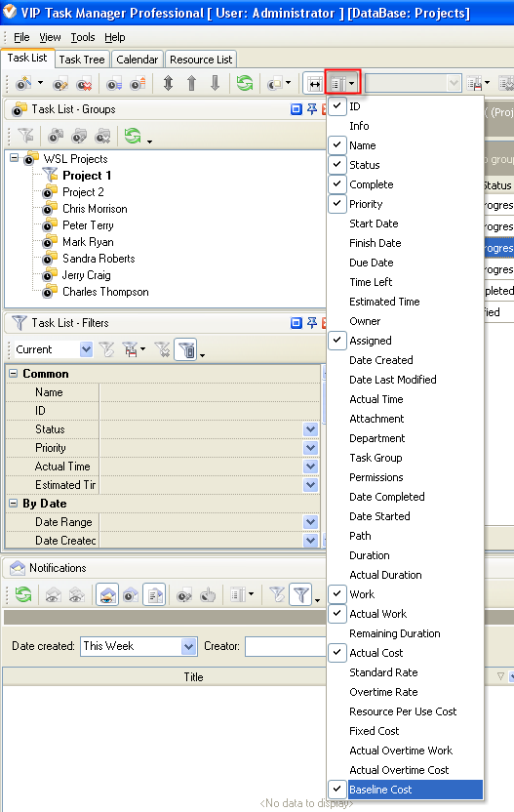Open the Current filter combo box
The image size is (514, 812).
pos(86,349)
